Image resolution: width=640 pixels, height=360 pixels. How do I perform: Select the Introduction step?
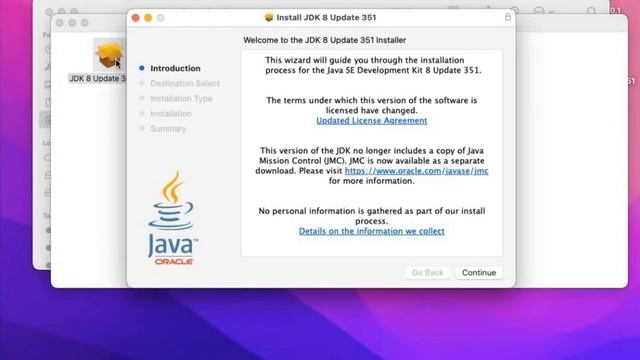[175, 68]
